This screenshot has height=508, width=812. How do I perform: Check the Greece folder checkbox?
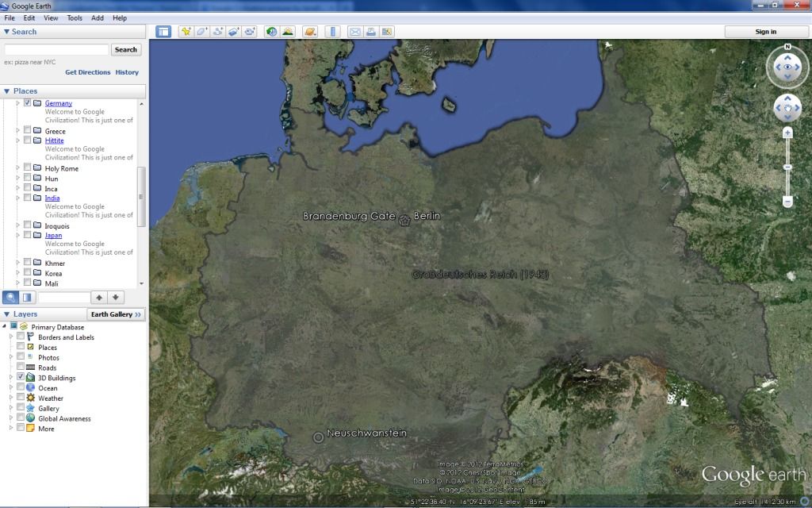28,130
